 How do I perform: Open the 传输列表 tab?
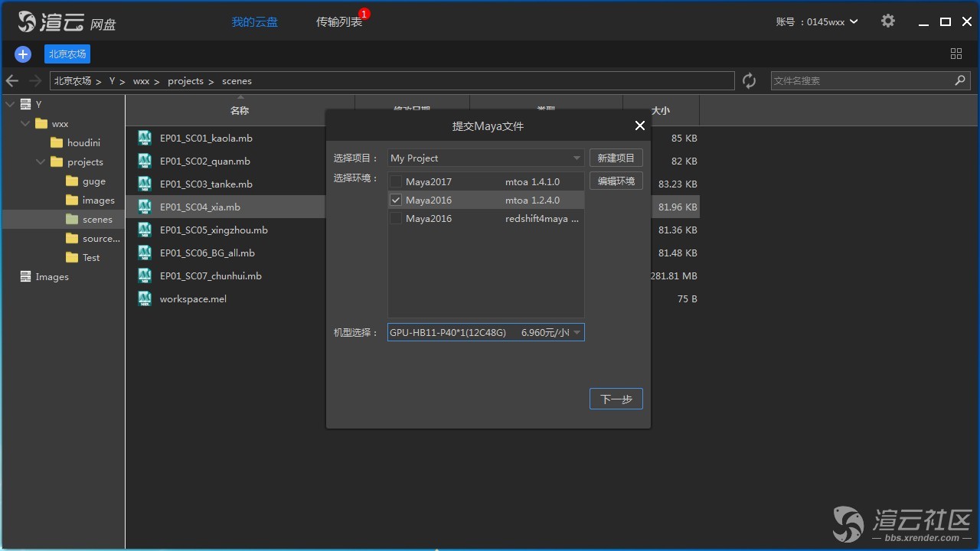point(339,22)
